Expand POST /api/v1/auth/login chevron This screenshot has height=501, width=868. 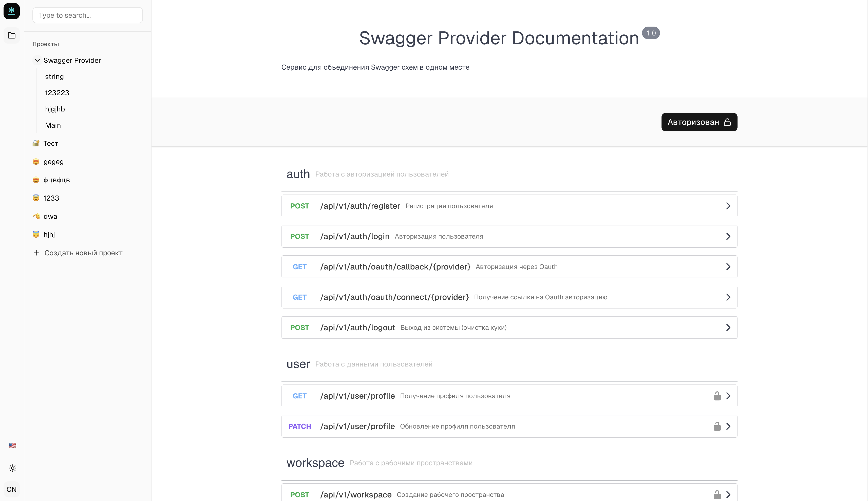[x=728, y=236]
